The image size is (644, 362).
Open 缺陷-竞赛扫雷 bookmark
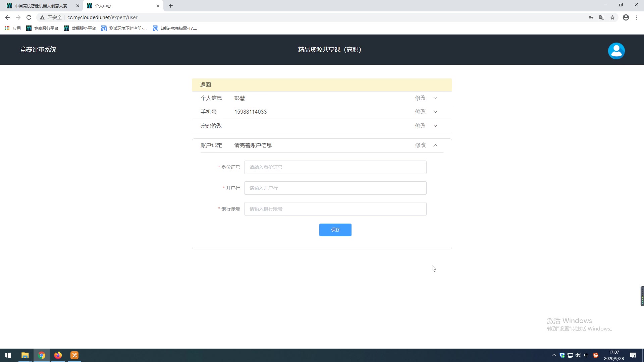[x=175, y=28]
